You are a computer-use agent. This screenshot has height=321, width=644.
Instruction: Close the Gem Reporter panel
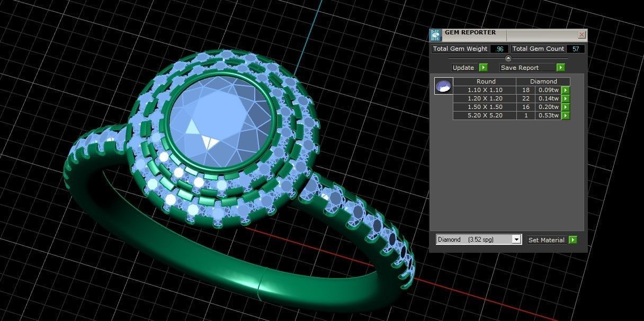[x=582, y=35]
